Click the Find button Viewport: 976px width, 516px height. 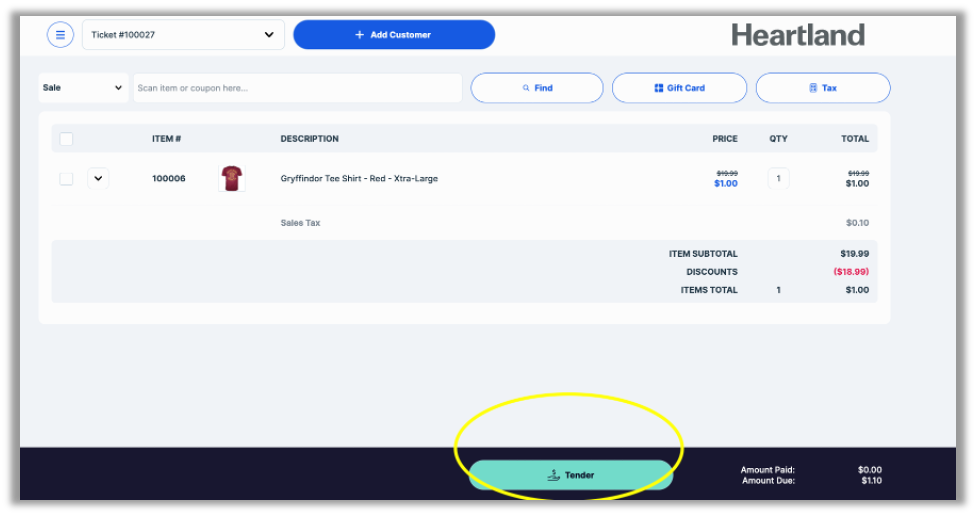tap(537, 88)
